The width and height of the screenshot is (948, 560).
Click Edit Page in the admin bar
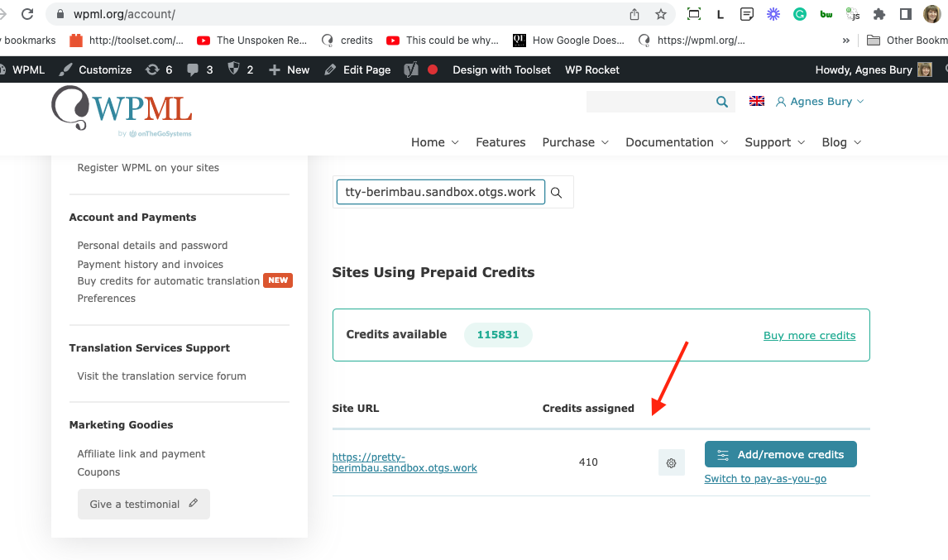(357, 69)
